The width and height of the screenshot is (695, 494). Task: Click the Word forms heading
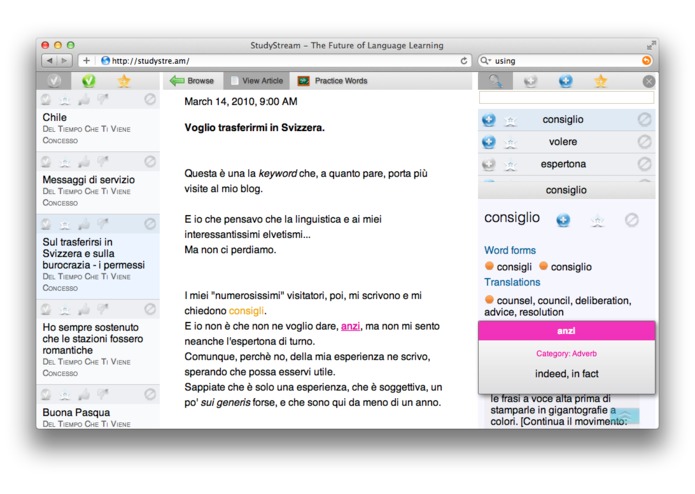point(510,250)
